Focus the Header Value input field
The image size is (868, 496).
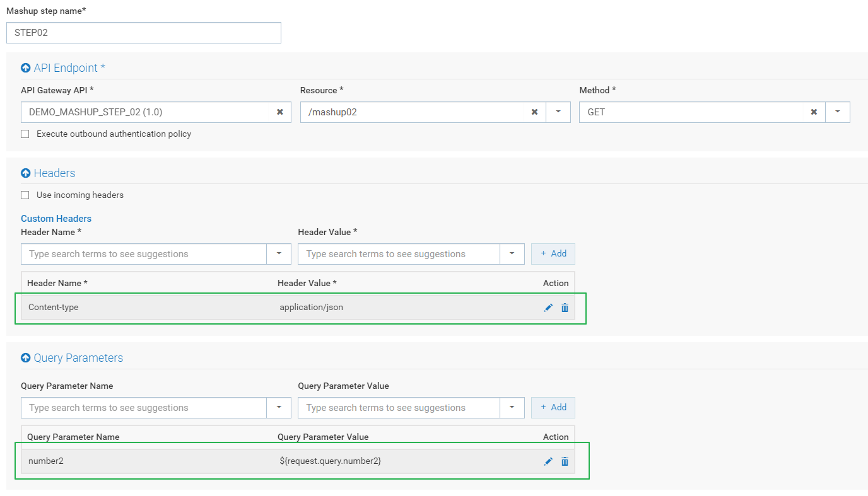(x=399, y=254)
